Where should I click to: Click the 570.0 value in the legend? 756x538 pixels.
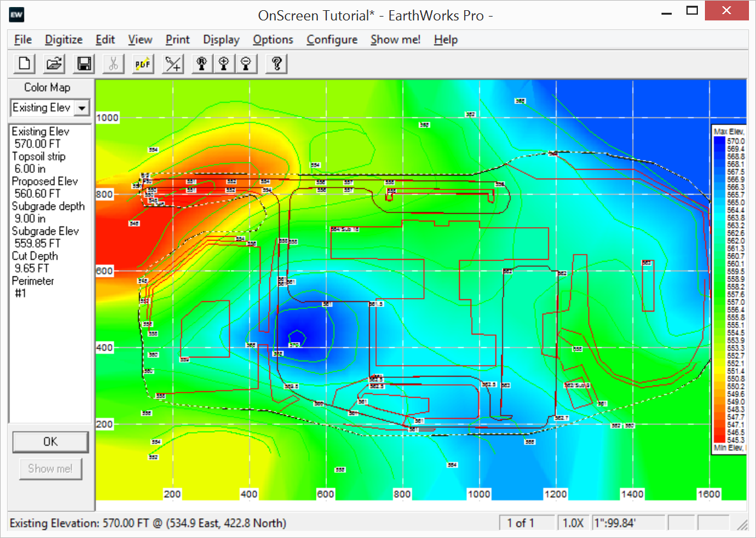736,141
